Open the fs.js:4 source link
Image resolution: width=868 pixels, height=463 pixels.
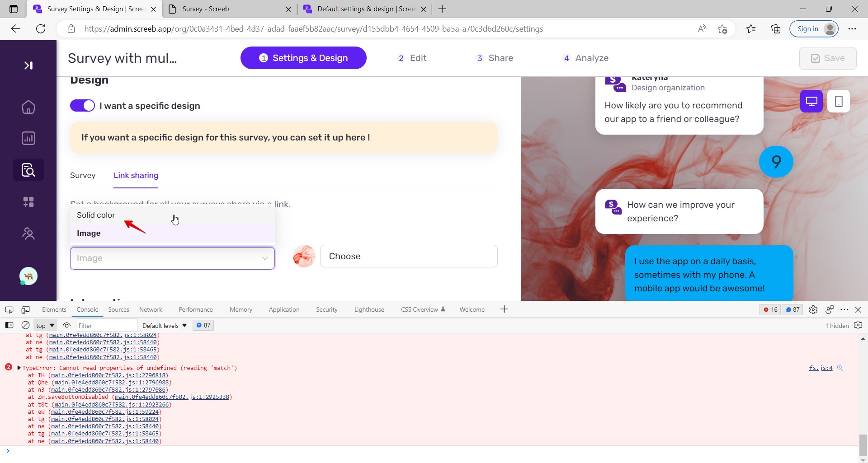tap(821, 368)
